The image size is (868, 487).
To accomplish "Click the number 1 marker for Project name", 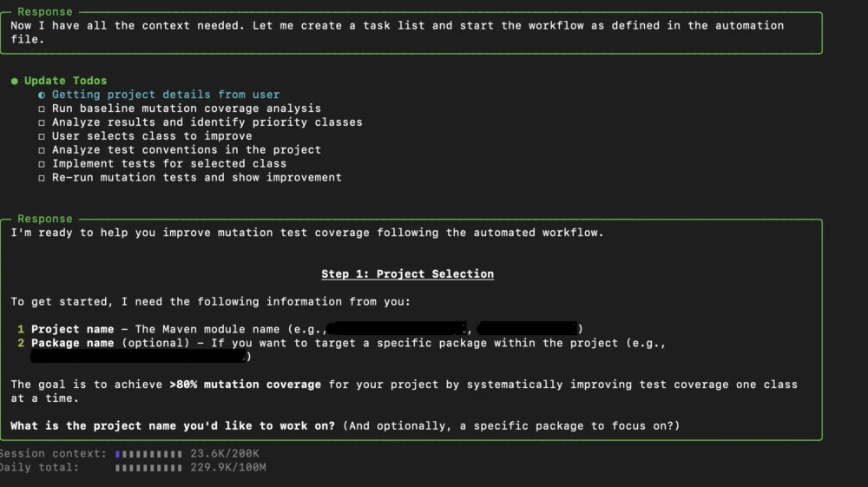I will coord(20,329).
